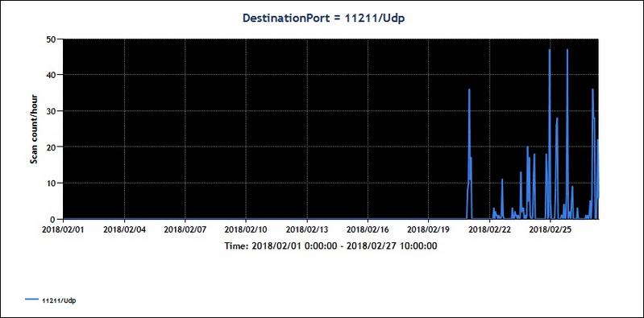Click the 2018/02/16 x-axis date label
The height and width of the screenshot is (318, 644).
[368, 229]
